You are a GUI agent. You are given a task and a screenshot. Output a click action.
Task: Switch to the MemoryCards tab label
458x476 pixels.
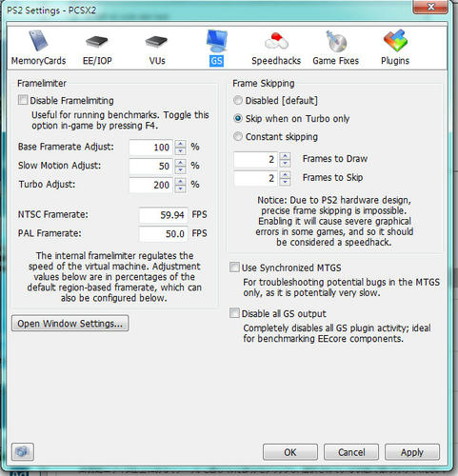pos(38,61)
